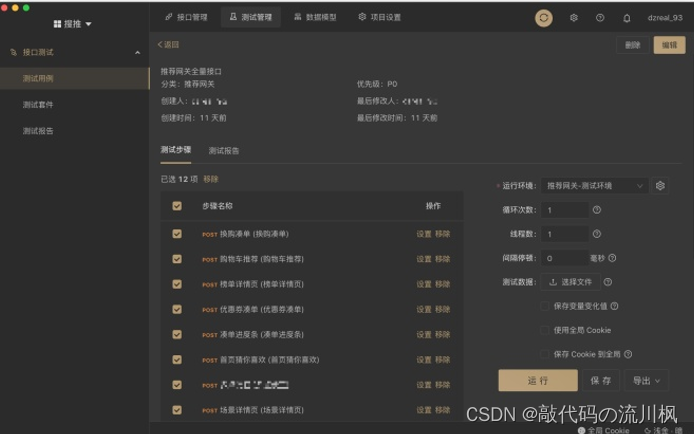Open the 猩推 project switcher dropdown

(73, 24)
